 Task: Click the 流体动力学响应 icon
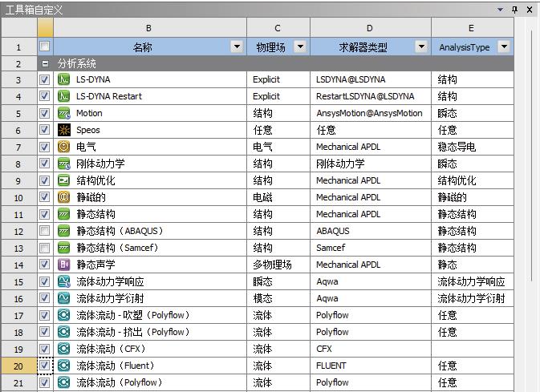pyautogui.click(x=63, y=281)
